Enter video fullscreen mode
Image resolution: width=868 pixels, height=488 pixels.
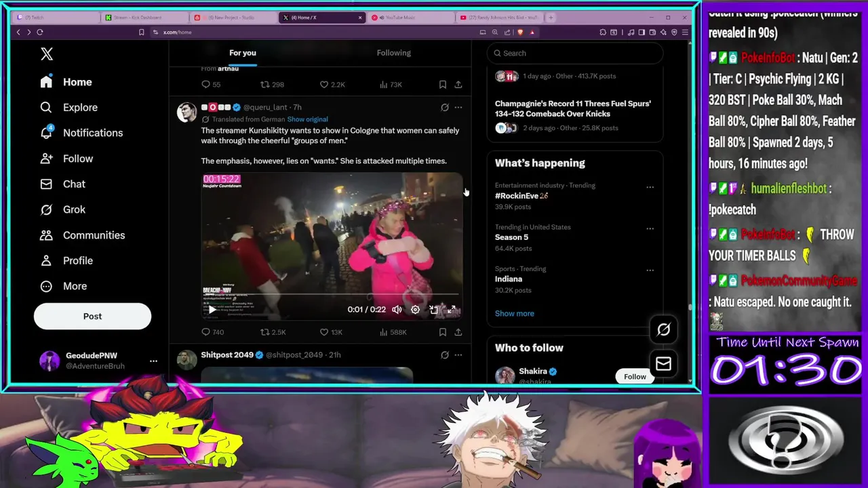pos(452,310)
